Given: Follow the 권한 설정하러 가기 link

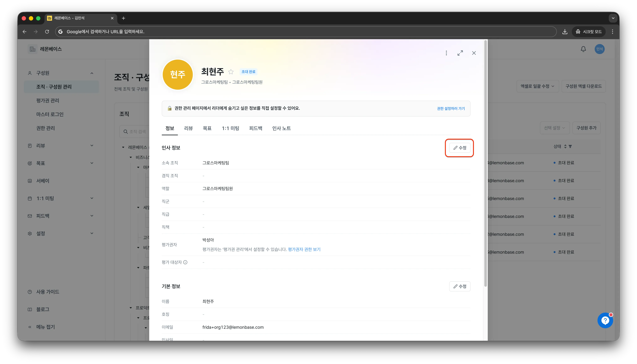Looking at the screenshot, I should [x=451, y=108].
